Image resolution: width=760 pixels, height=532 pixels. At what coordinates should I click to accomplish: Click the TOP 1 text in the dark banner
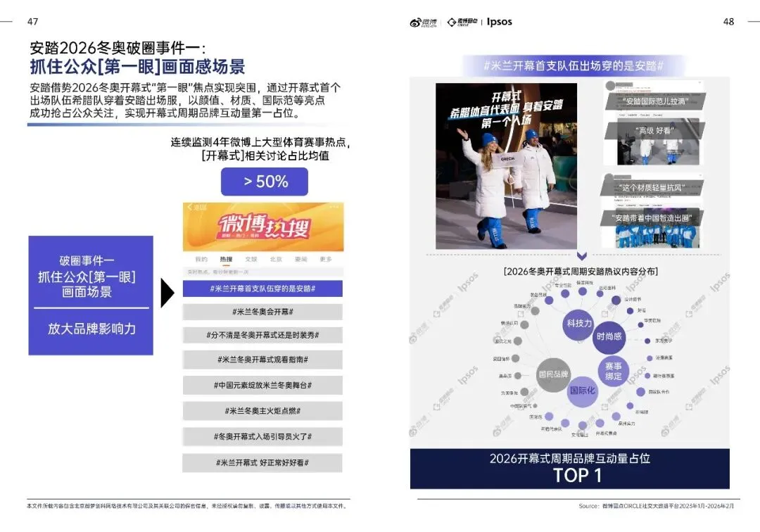[577, 476]
